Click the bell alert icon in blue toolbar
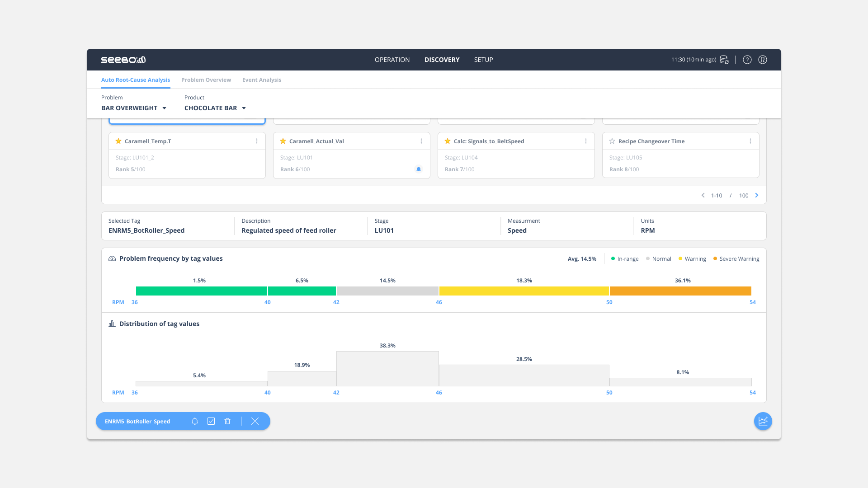The width and height of the screenshot is (868, 488). [195, 421]
